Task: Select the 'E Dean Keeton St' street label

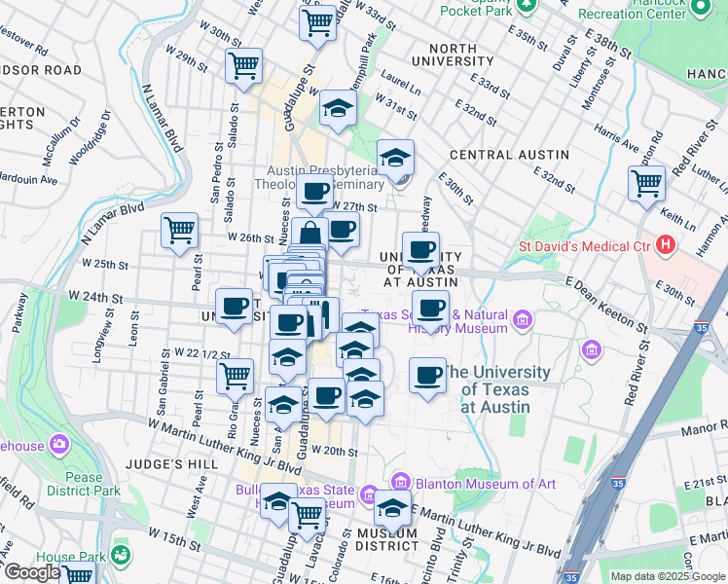Action: (x=607, y=305)
